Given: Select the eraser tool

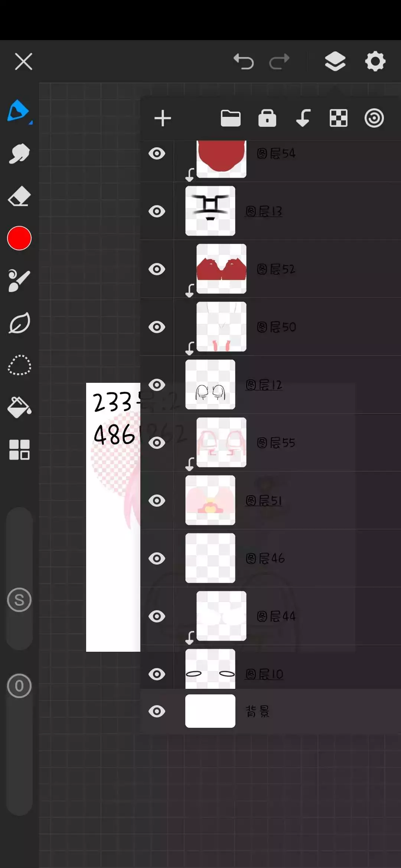Looking at the screenshot, I should (19, 196).
